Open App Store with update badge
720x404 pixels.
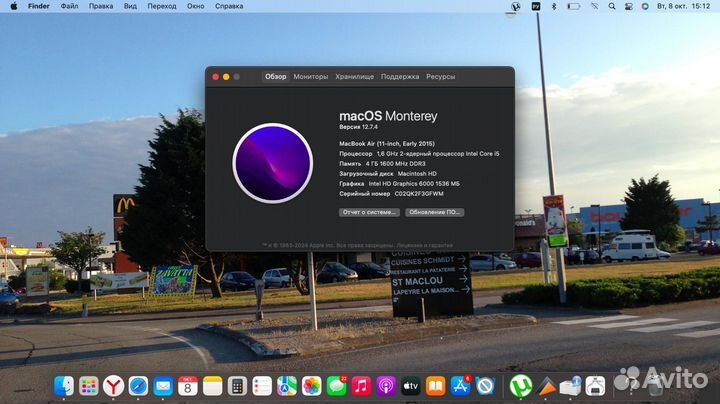461,386
